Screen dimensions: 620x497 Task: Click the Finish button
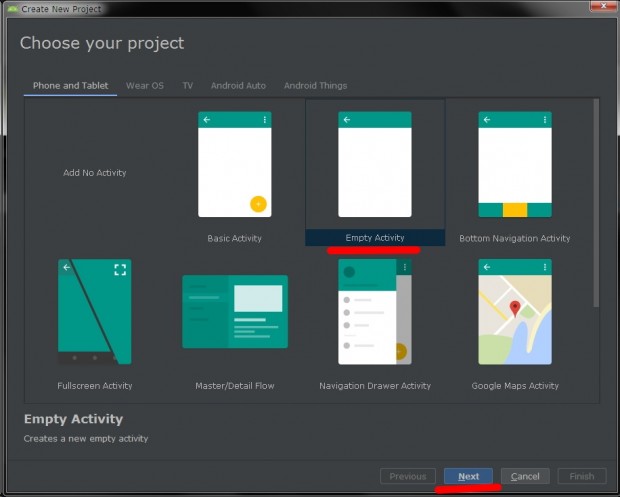[x=581, y=477]
